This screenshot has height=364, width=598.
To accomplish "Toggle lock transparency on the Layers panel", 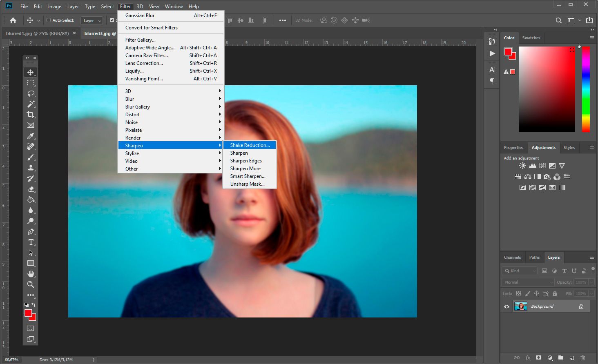I will click(x=518, y=293).
